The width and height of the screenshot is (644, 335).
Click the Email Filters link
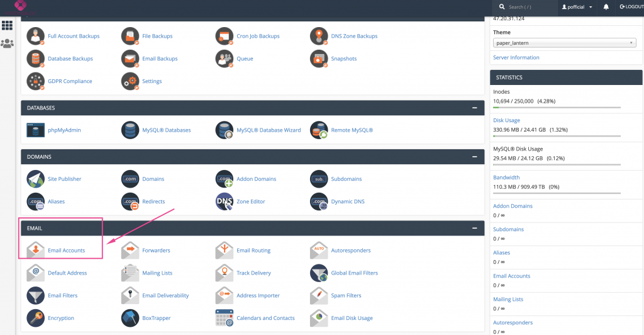click(62, 295)
